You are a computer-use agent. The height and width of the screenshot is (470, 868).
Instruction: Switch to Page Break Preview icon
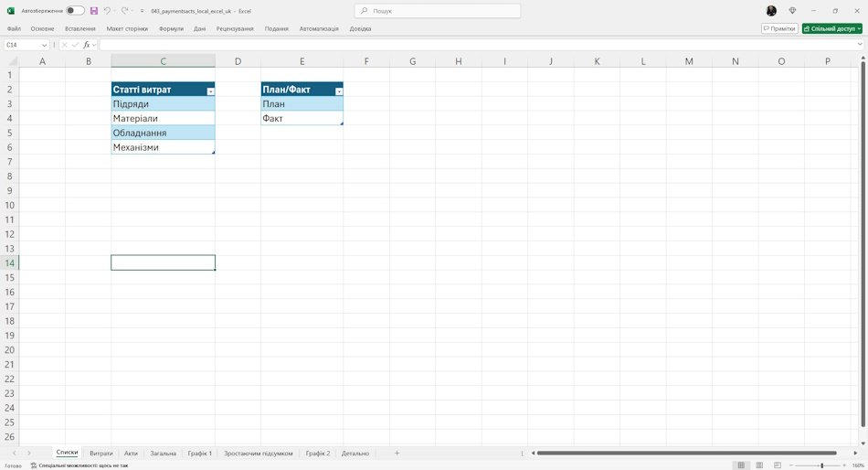(778, 465)
